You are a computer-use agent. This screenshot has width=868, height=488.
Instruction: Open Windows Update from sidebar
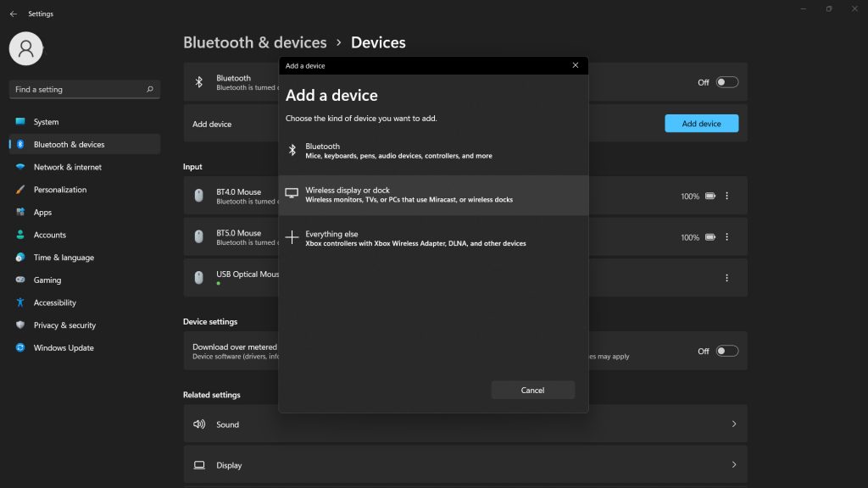coord(64,347)
